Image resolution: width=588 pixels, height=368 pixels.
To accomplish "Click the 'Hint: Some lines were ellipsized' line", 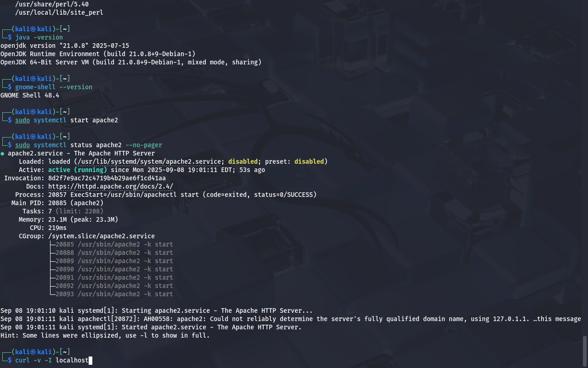I will [x=105, y=335].
